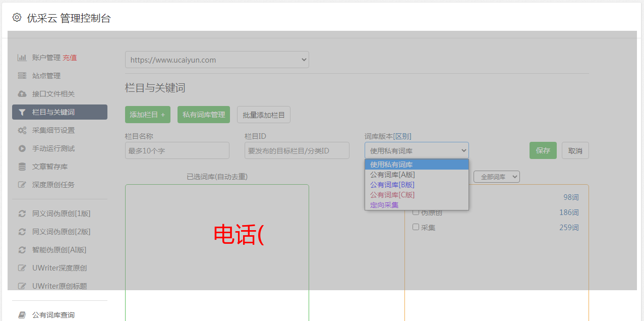Open UWriter深度原创 in the sidebar
This screenshot has height=321, width=644.
pyautogui.click(x=60, y=268)
